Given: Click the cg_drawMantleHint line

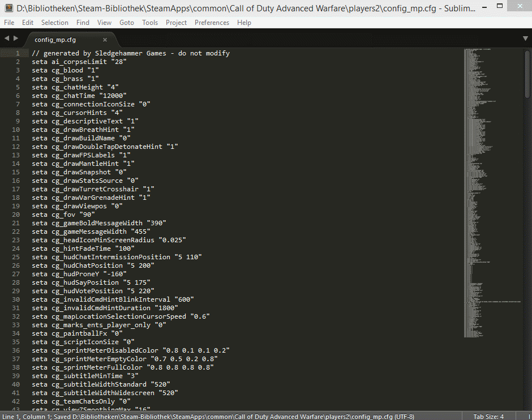Looking at the screenshot, I should pos(83,164).
